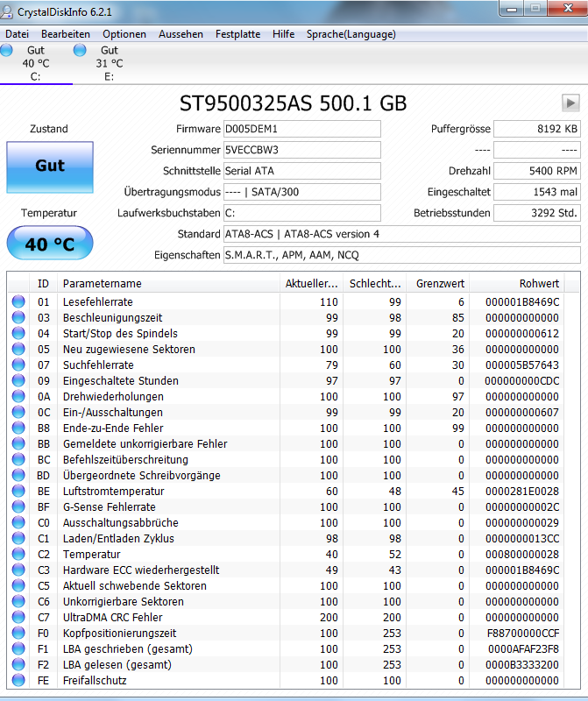588x701 pixels.
Task: Open the Aussehen menu
Action: pos(181,34)
